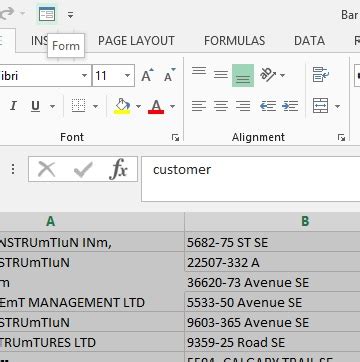Click Merge & Center icon

pyautogui.click(x=320, y=106)
